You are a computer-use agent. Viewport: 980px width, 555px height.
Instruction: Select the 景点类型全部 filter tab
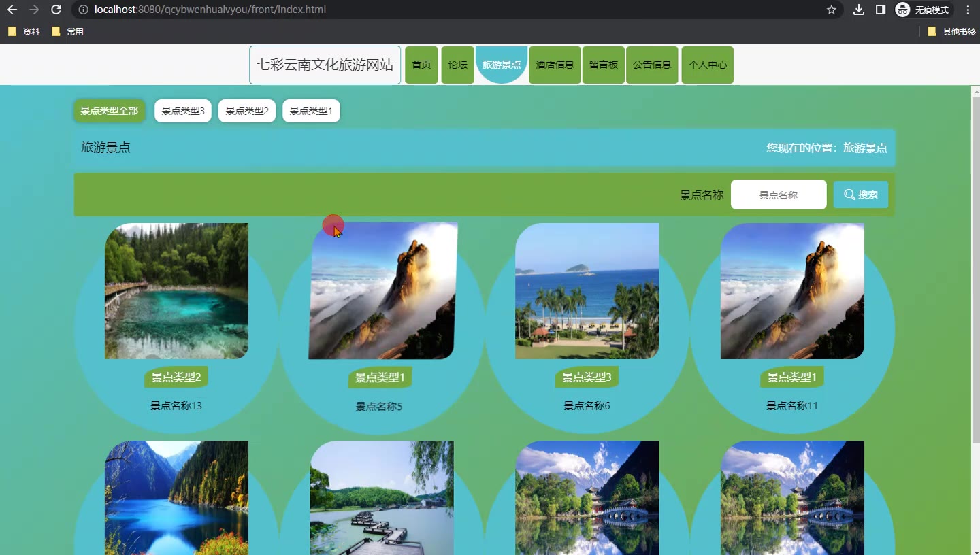pyautogui.click(x=109, y=111)
